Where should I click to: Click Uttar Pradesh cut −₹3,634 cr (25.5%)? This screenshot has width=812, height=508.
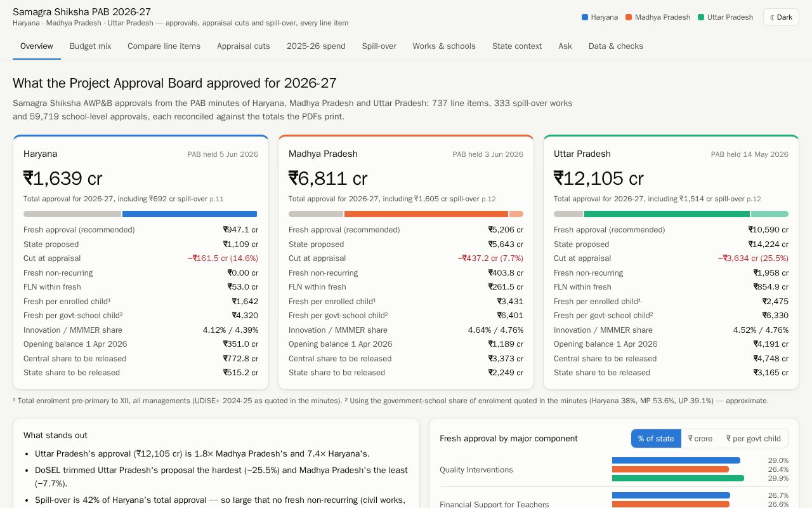(x=753, y=258)
